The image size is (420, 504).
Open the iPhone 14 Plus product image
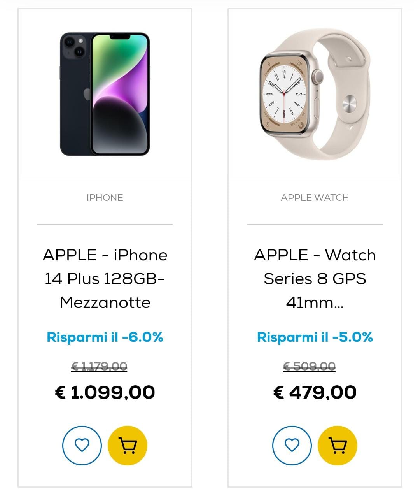105,94
